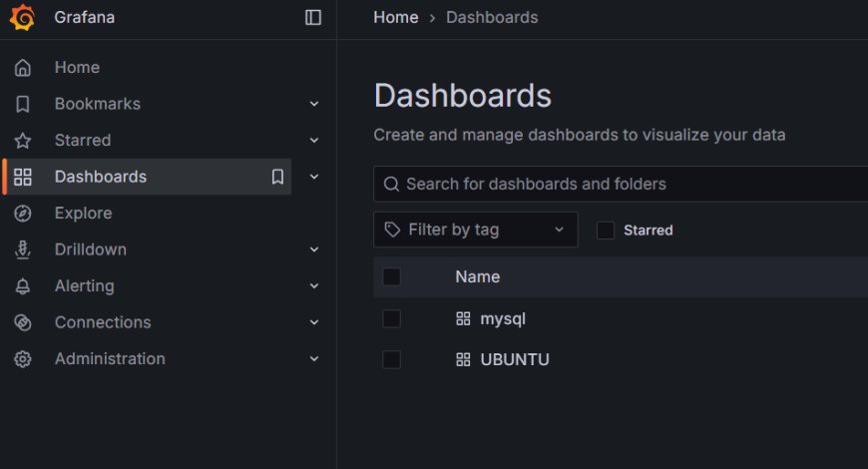
Task: Open Administration in the sidebar
Action: 110,359
